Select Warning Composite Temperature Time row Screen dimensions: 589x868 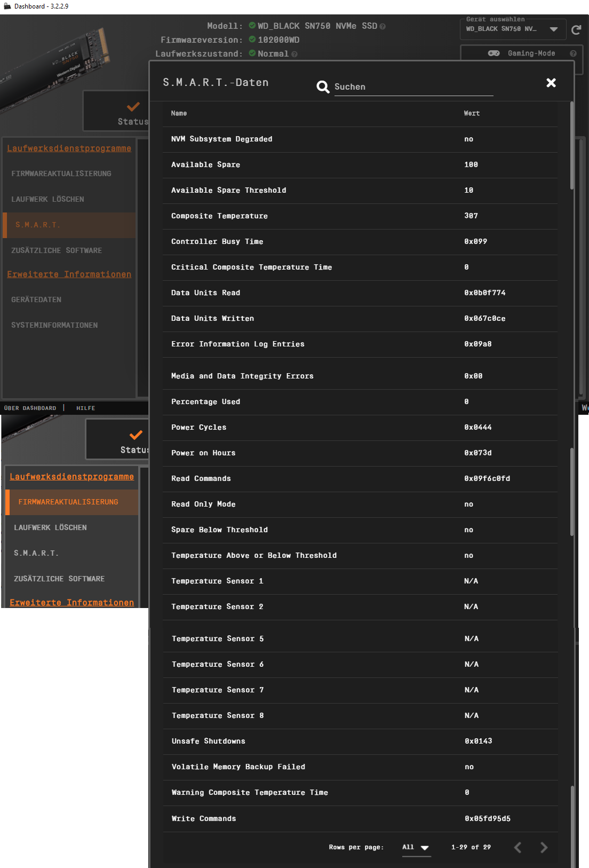360,793
